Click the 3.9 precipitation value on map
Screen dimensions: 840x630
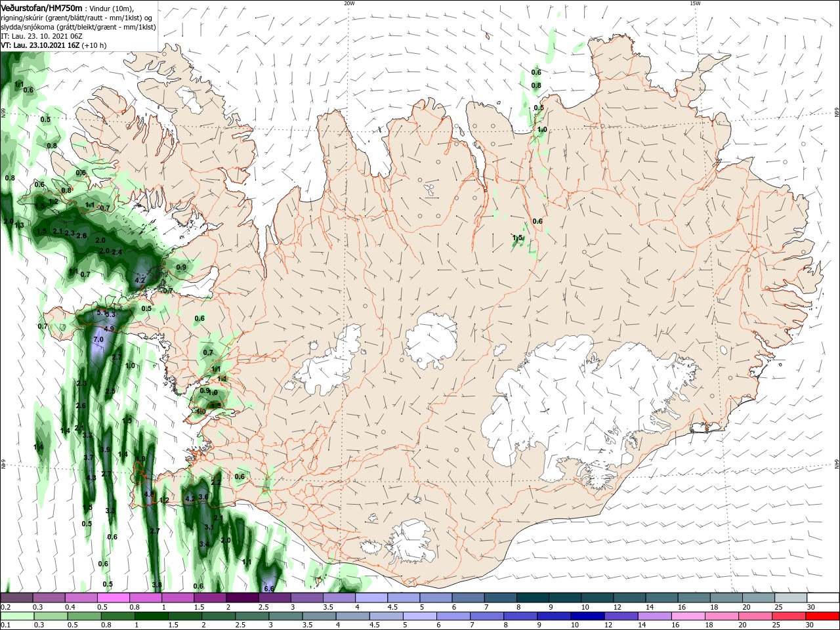(x=106, y=450)
